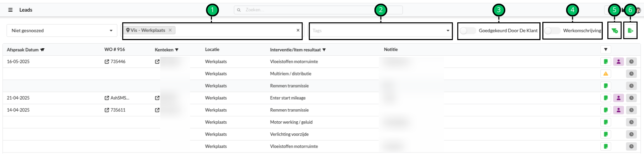644x155 pixels.
Task: Open external link icon beside work order 735446
Action: (x=107, y=62)
